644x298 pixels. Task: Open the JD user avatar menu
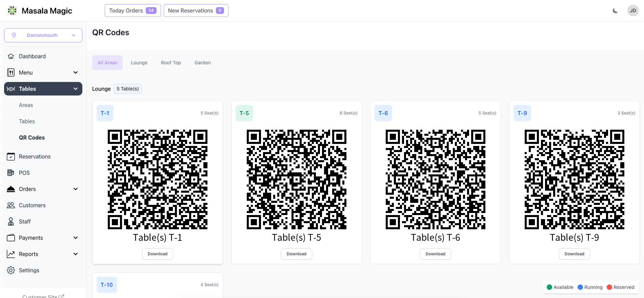point(633,10)
